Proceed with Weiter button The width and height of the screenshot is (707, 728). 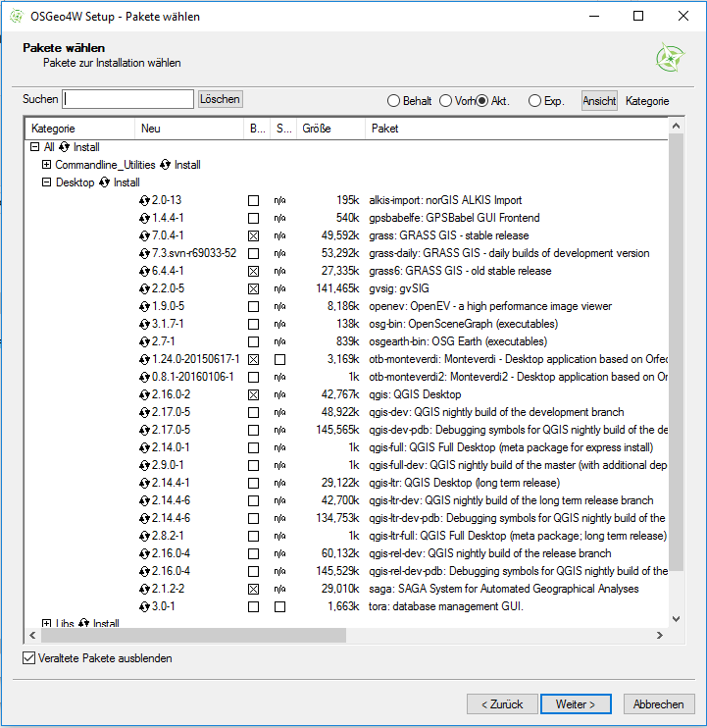tap(576, 704)
